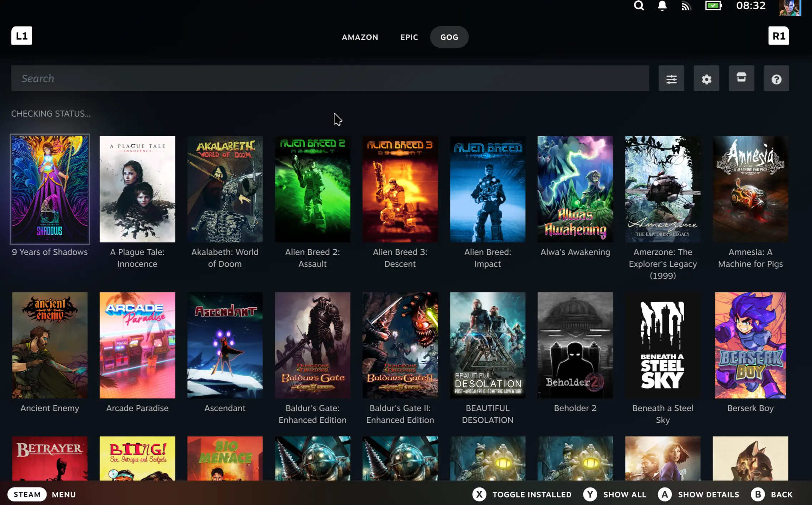This screenshot has height=505, width=812.
Task: Open Baldur's Gate: Enhanced Edition cover
Action: [312, 345]
